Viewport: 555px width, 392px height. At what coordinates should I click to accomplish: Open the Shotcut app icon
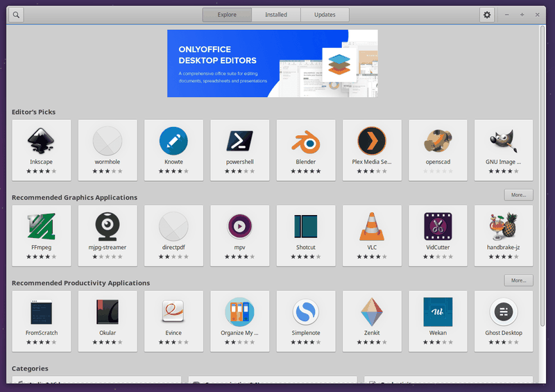(x=306, y=226)
